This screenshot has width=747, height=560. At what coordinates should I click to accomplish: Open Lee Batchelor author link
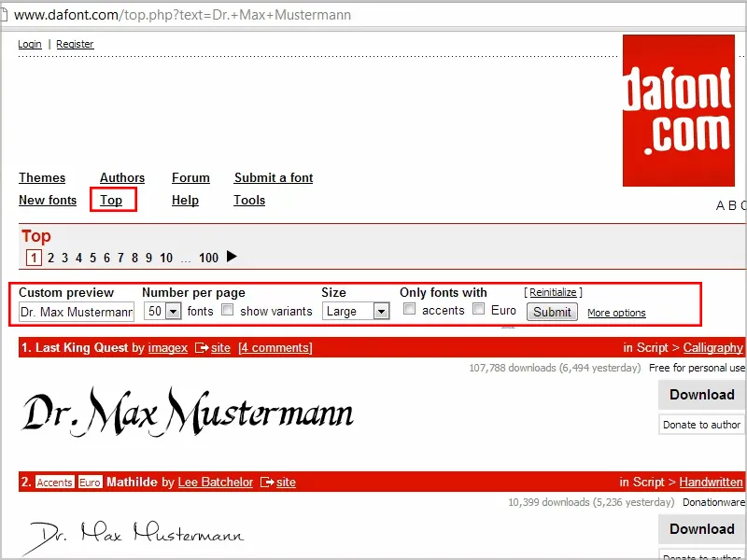(x=216, y=483)
